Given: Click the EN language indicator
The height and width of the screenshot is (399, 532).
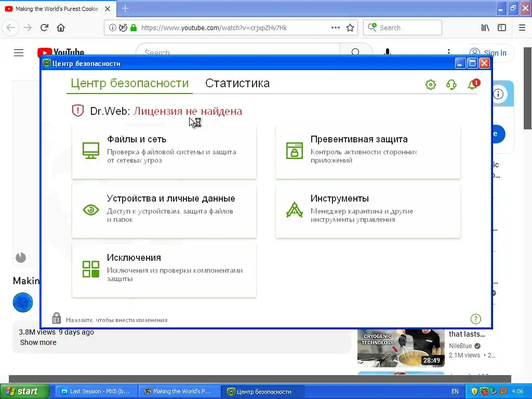Looking at the screenshot, I should [x=455, y=391].
